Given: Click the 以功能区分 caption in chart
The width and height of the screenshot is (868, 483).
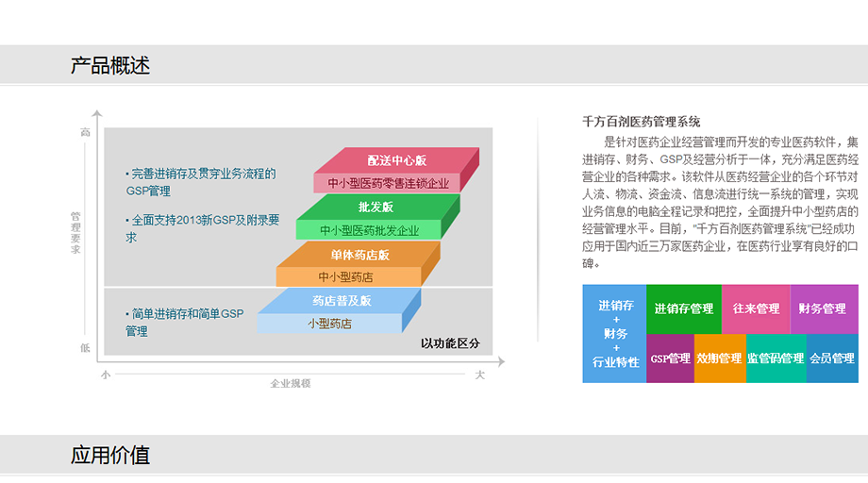Looking at the screenshot, I should coord(450,343).
